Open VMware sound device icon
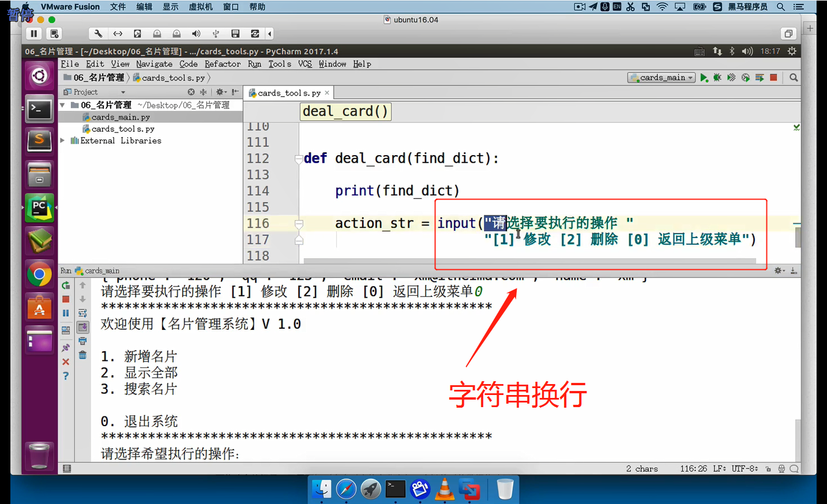The image size is (827, 504). [x=196, y=33]
